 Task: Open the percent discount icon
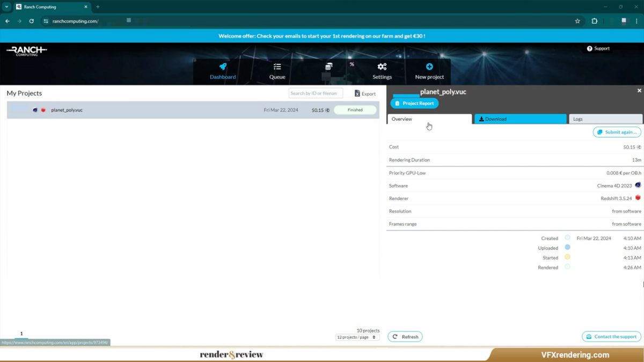coord(352,64)
